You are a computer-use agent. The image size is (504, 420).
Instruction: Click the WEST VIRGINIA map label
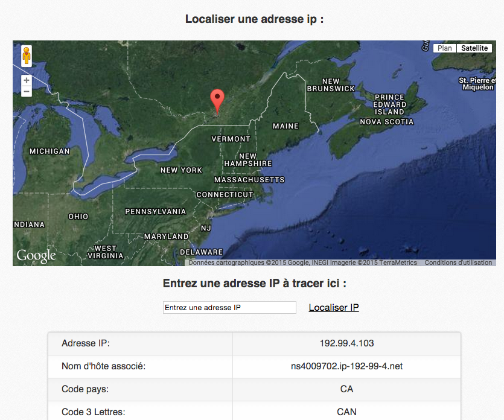(x=106, y=252)
